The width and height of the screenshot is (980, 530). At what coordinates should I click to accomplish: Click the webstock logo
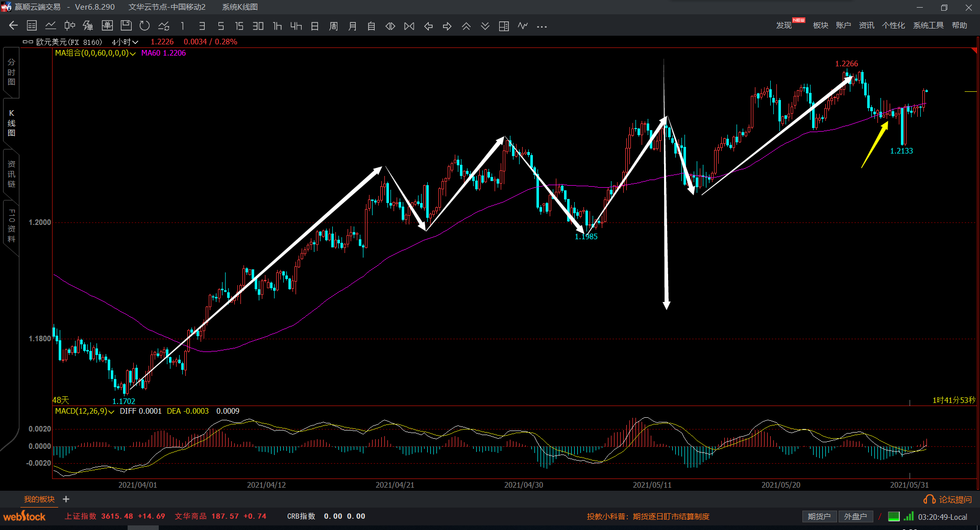pyautogui.click(x=24, y=517)
